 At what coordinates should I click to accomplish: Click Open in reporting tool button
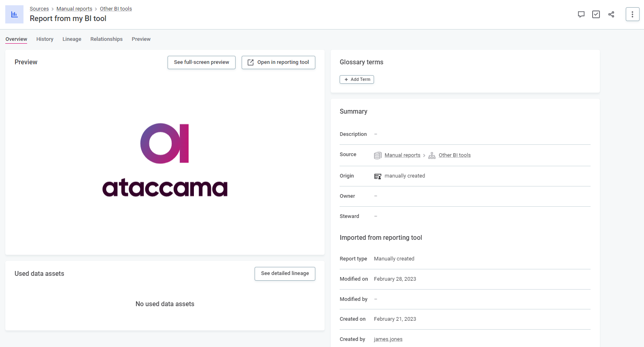click(278, 62)
